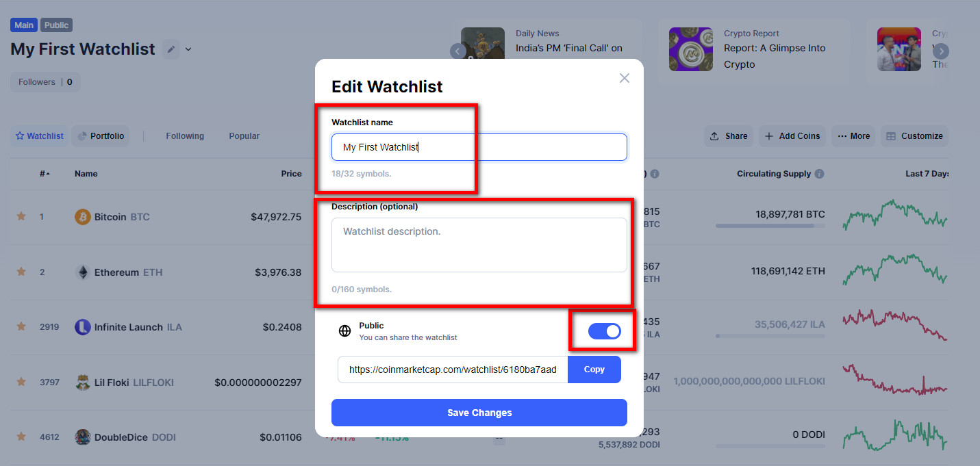Click the Lil Floki coin logo
Viewport: 980px width, 466px height.
82,383
